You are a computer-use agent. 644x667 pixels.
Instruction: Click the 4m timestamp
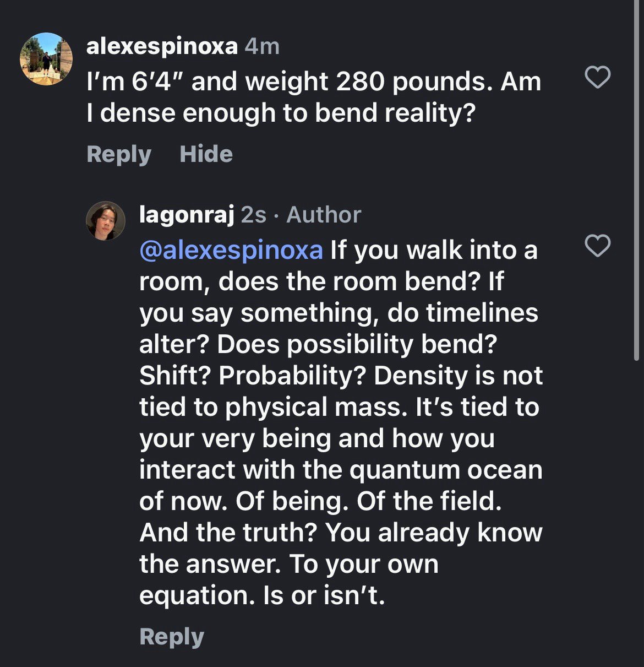(262, 46)
